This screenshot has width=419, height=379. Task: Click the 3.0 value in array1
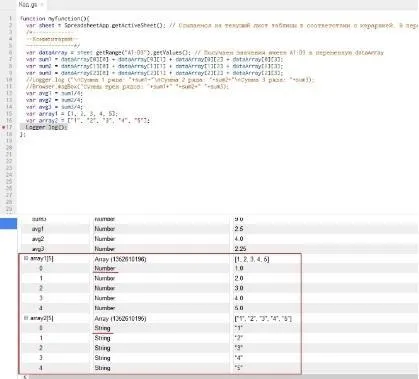[239, 288]
